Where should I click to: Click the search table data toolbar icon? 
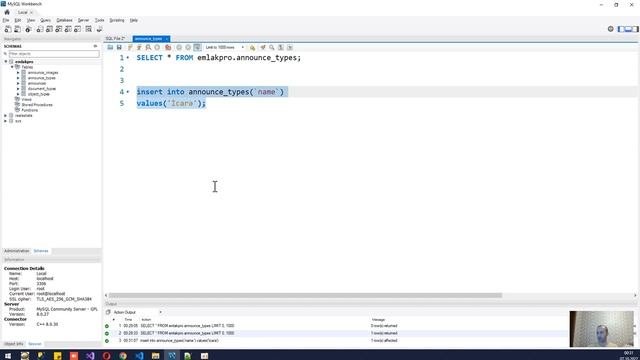(x=89, y=29)
